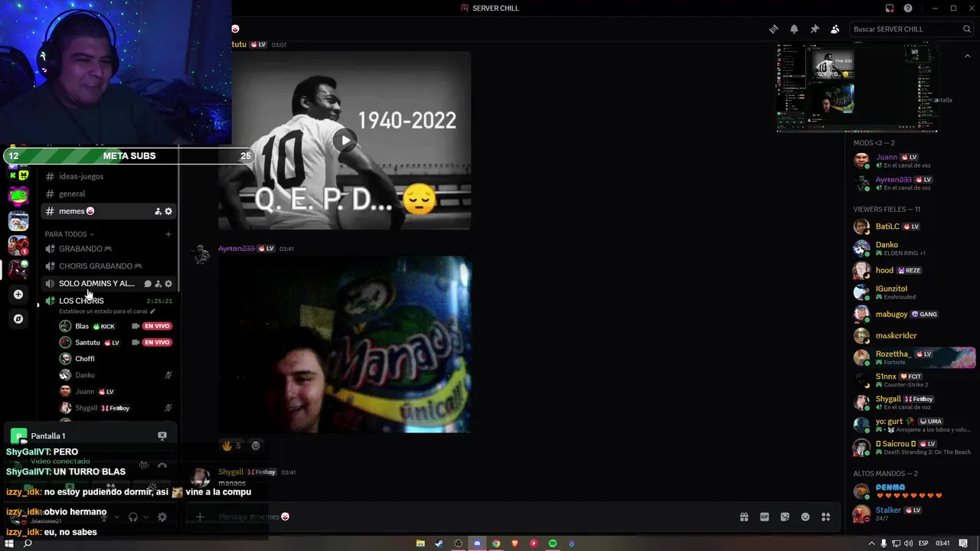
Task: Set a status for LOS CHORIS channel
Action: click(x=106, y=311)
